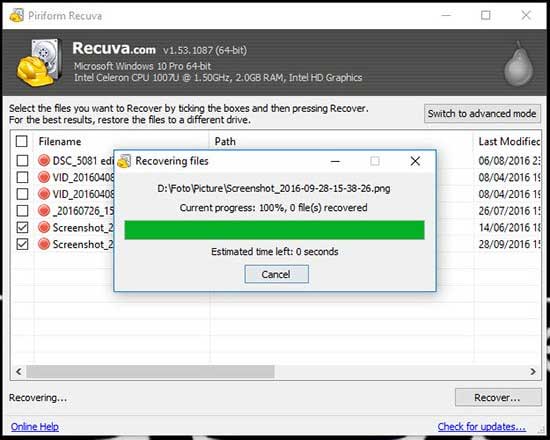The width and height of the screenshot is (550, 440).
Task: Minimize the Piriform Recuva main window
Action: click(x=446, y=15)
